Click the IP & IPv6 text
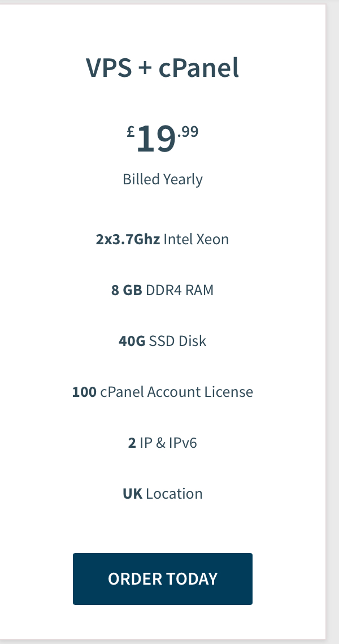The height and width of the screenshot is (644, 339). [168, 443]
